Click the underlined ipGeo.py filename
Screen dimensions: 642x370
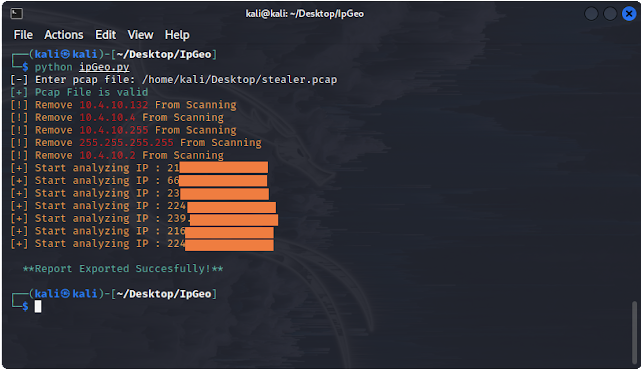click(104, 67)
